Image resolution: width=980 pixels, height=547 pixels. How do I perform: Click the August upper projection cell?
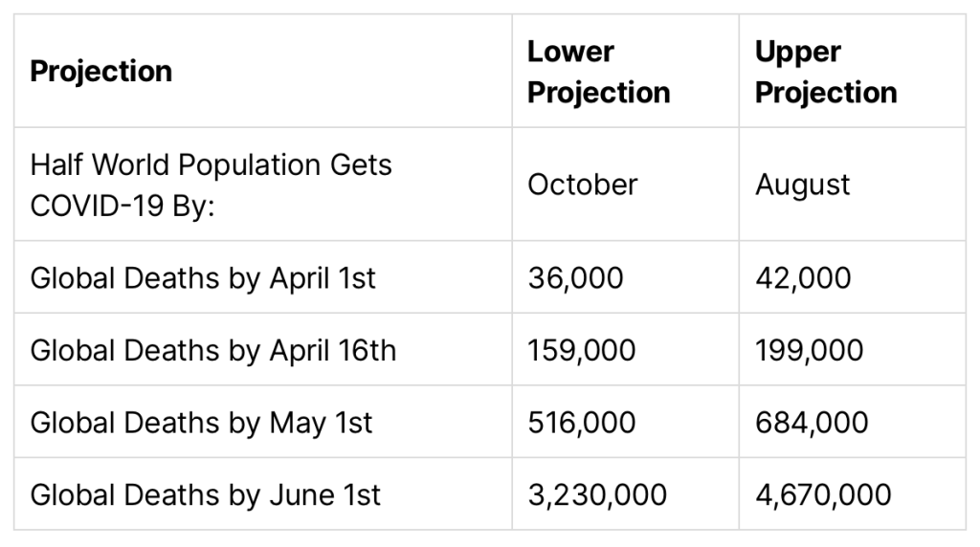pos(802,185)
